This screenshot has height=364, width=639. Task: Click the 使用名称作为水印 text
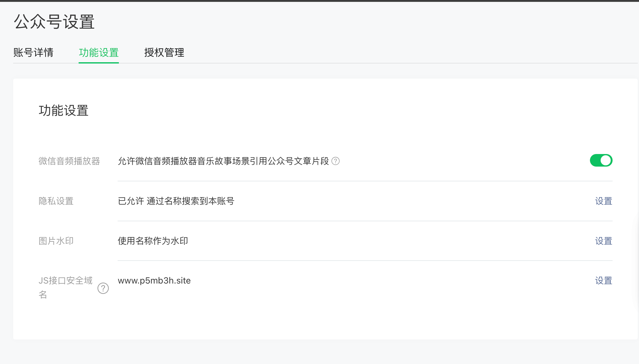click(x=153, y=241)
